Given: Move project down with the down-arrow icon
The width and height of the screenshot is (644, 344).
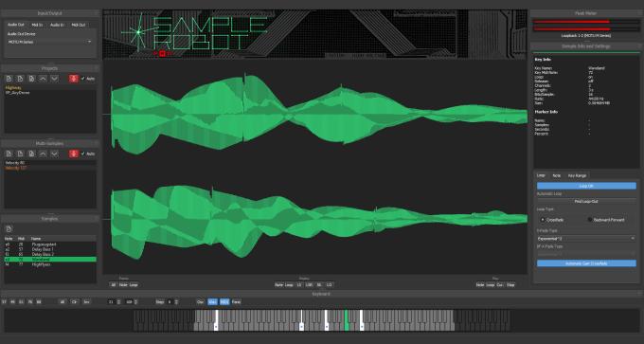Looking at the screenshot, I should click(54, 79).
